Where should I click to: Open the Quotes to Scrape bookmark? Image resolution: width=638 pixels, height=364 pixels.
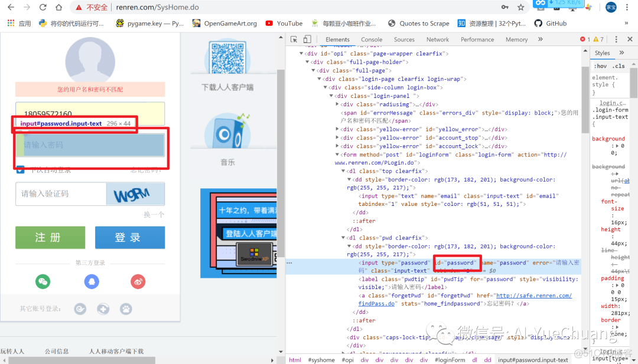418,24
